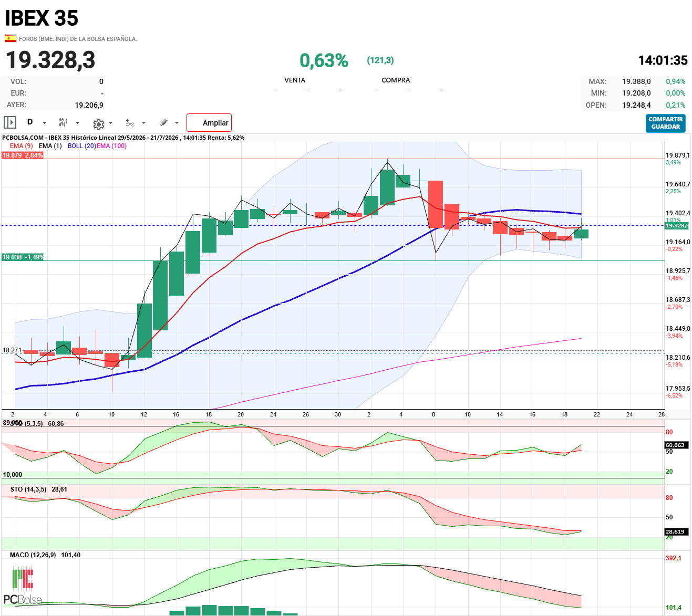The image size is (692, 616).
Task: Click the Ampliar button
Action: click(x=209, y=123)
